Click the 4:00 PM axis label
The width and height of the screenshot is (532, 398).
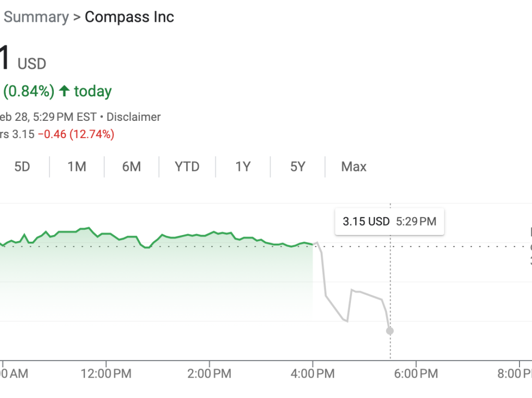pos(313,374)
